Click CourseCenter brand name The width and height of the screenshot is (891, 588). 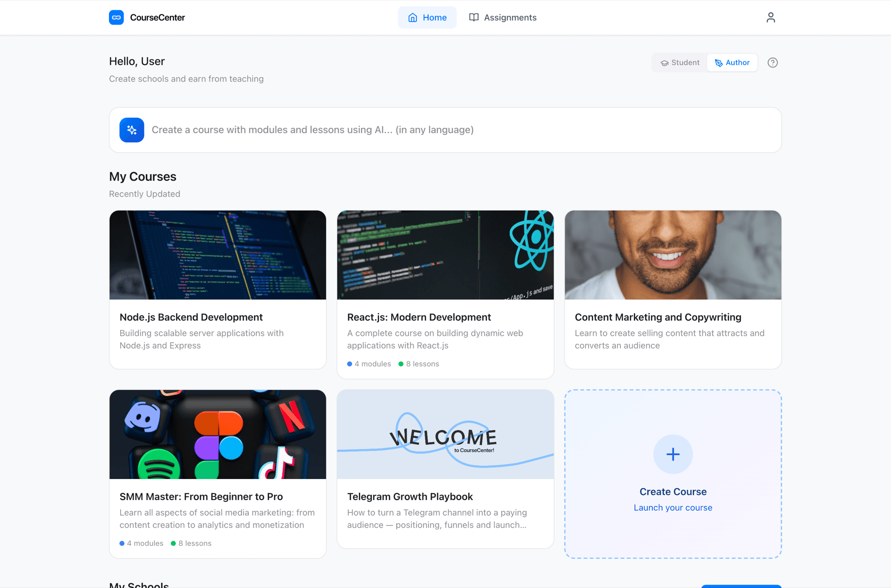(157, 17)
